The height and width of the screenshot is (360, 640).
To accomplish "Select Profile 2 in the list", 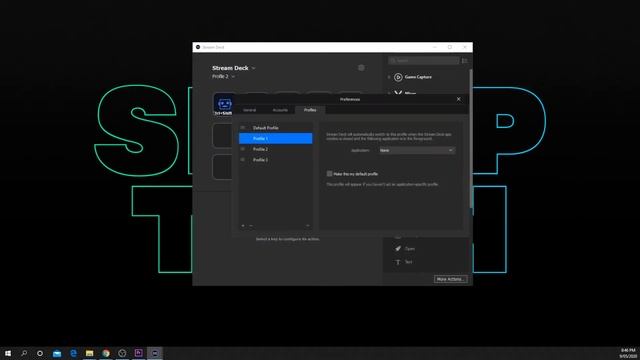I will (276, 149).
